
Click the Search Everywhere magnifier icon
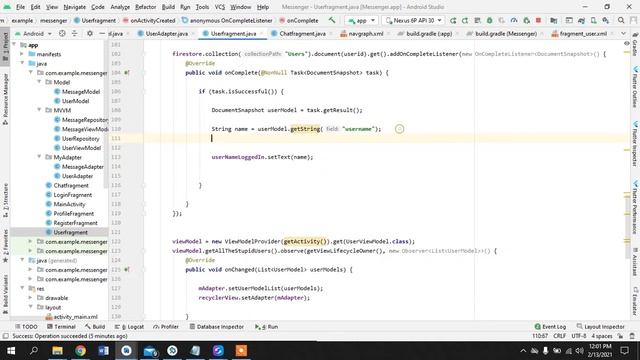(621, 20)
